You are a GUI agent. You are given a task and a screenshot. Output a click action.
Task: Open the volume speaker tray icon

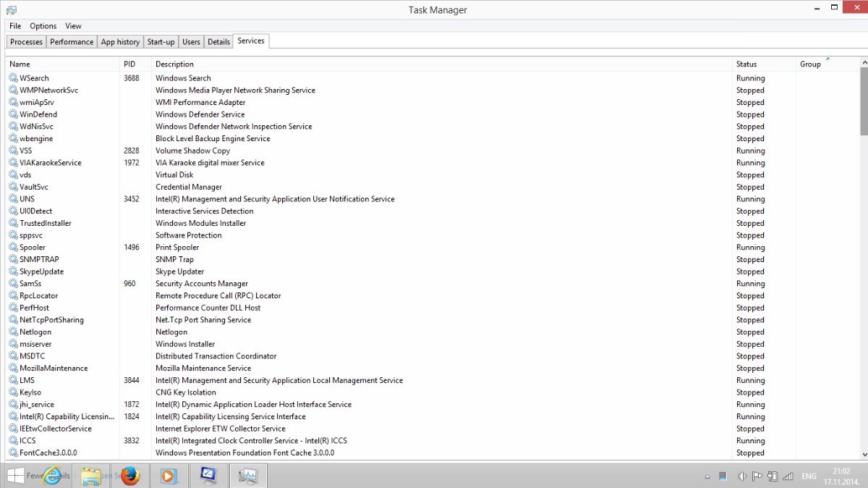pos(741,476)
